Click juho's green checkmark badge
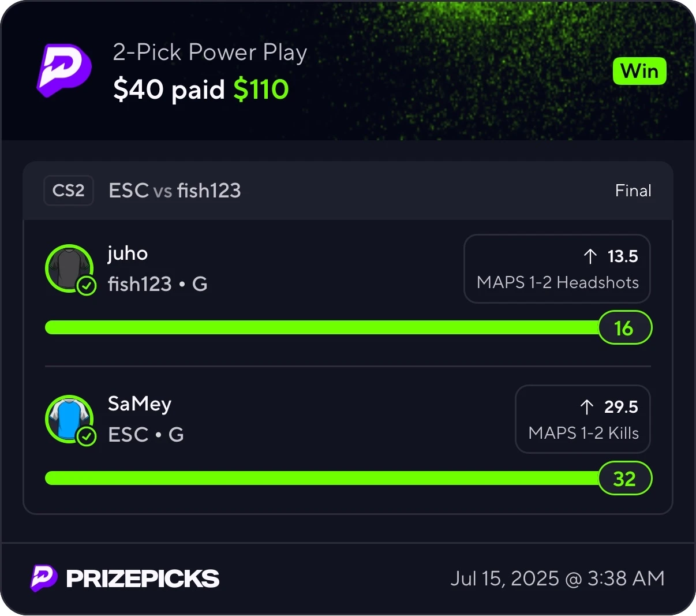696x616 pixels. click(x=87, y=285)
